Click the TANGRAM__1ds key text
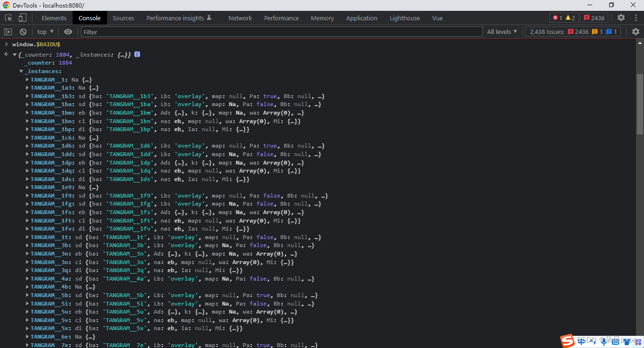The height and width of the screenshot is (348, 644). coord(52,179)
